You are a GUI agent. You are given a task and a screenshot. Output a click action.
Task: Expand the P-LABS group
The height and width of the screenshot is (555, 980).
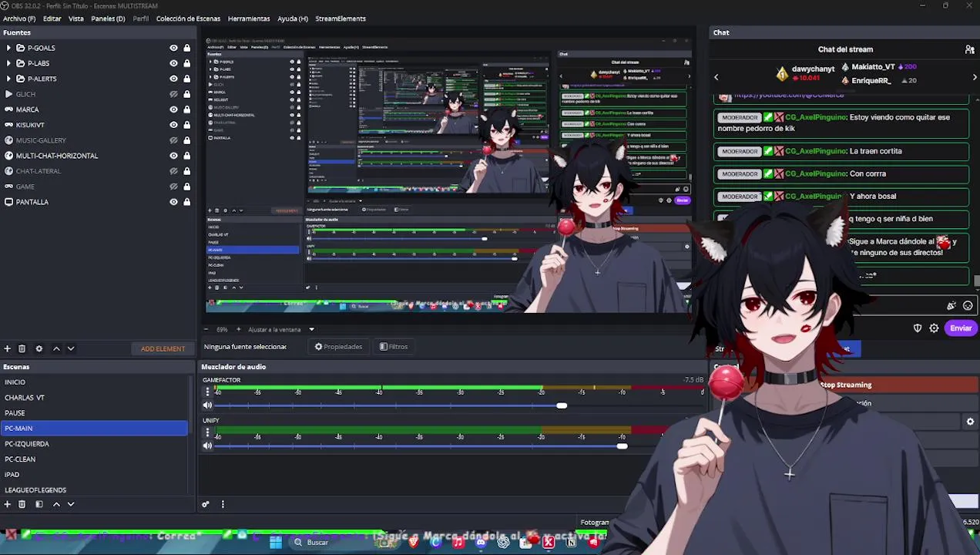click(x=8, y=63)
